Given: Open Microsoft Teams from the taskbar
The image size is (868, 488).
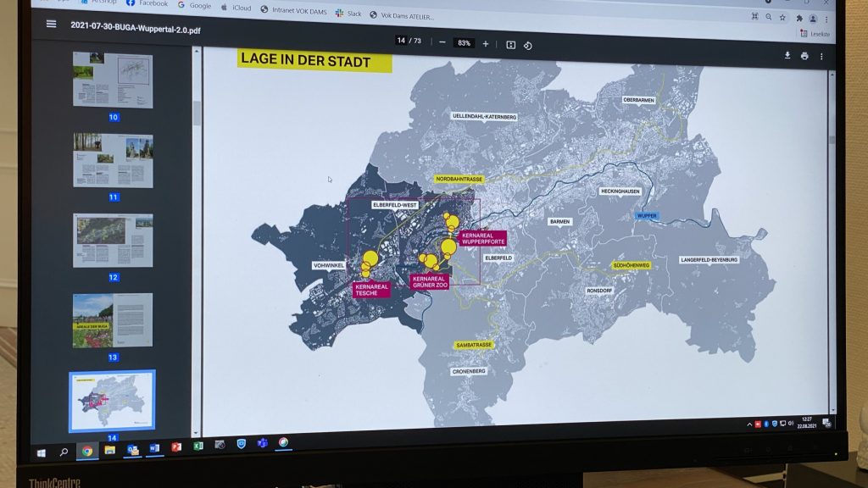Looking at the screenshot, I should [x=263, y=442].
